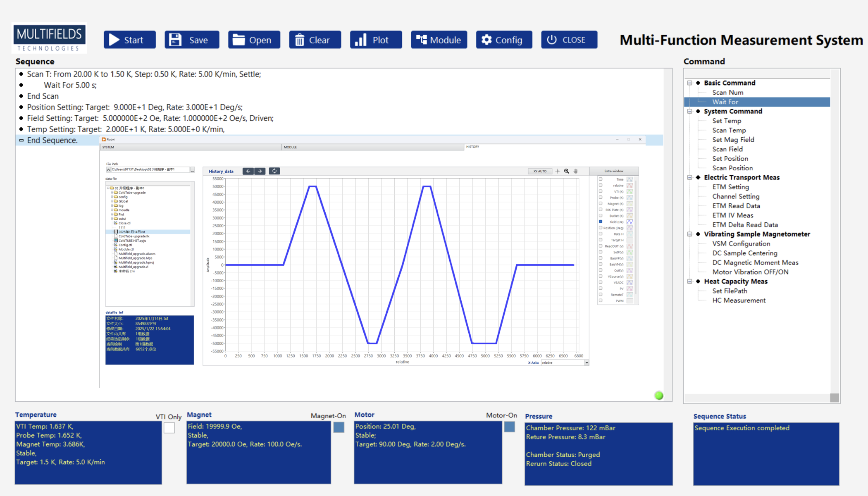Click the Field (Oe) trace color swatch

630,222
